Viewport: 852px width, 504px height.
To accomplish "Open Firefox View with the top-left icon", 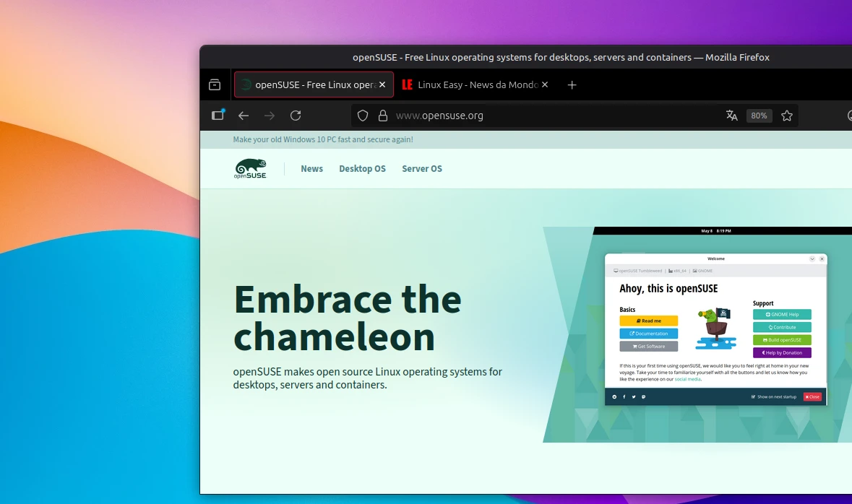I will tap(214, 84).
